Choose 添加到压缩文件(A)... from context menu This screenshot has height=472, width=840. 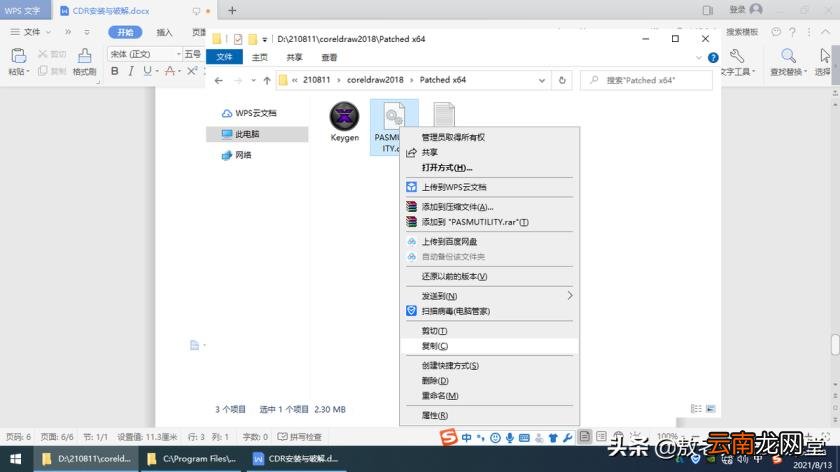point(490,207)
